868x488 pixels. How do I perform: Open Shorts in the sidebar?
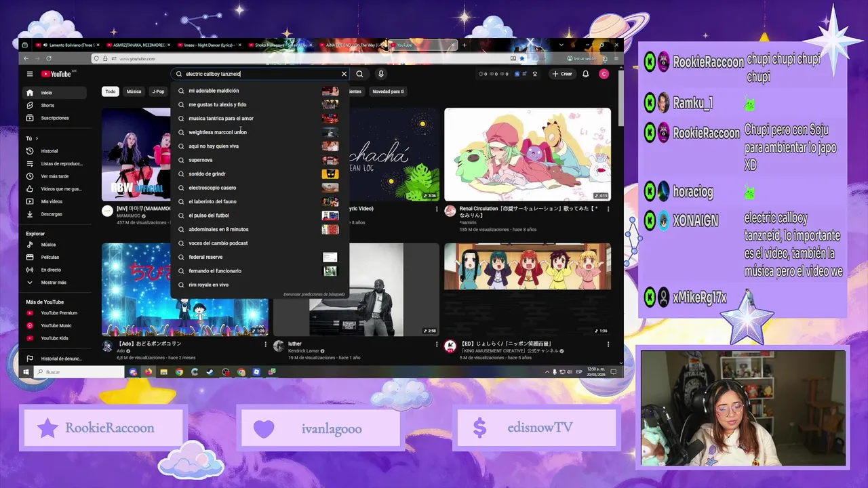pyautogui.click(x=54, y=105)
